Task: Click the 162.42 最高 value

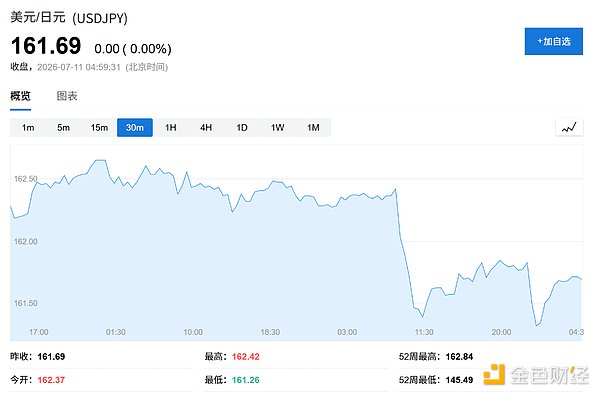Action: pyautogui.click(x=246, y=357)
